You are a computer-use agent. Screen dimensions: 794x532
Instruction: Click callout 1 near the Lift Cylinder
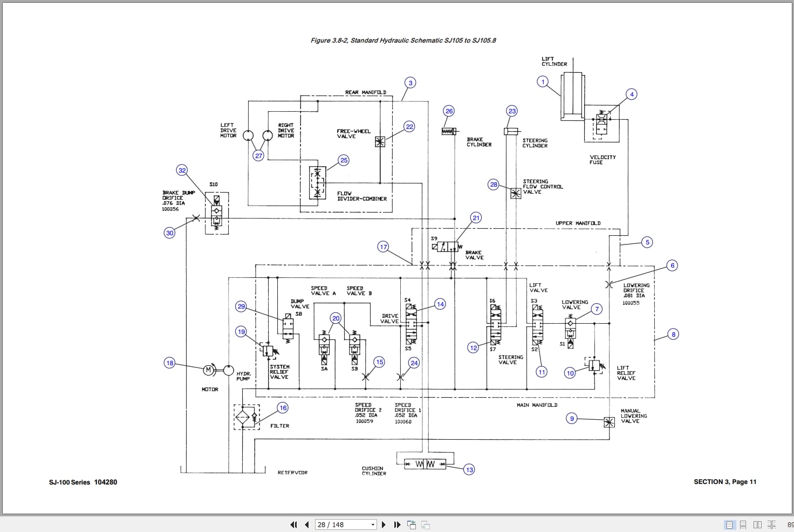[543, 81]
